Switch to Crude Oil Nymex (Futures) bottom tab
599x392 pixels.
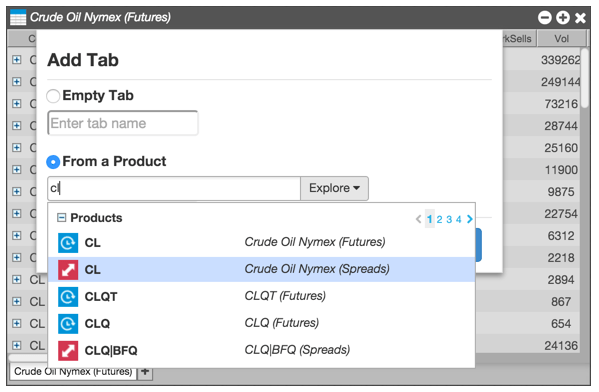point(73,372)
